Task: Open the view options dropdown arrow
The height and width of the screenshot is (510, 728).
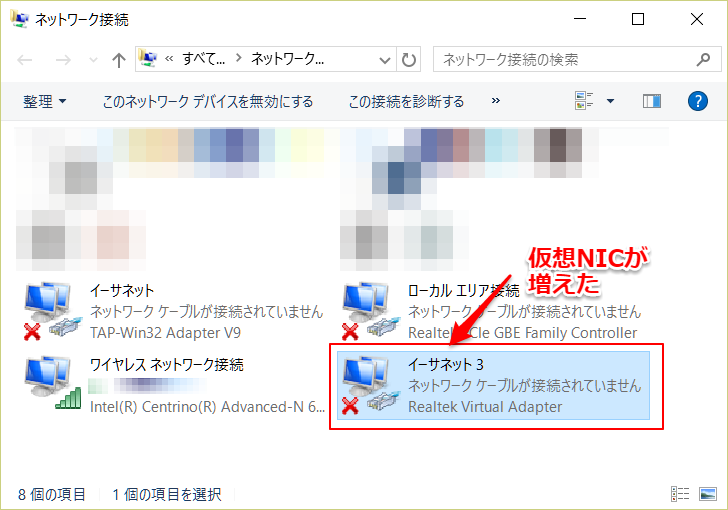Action: click(x=611, y=101)
